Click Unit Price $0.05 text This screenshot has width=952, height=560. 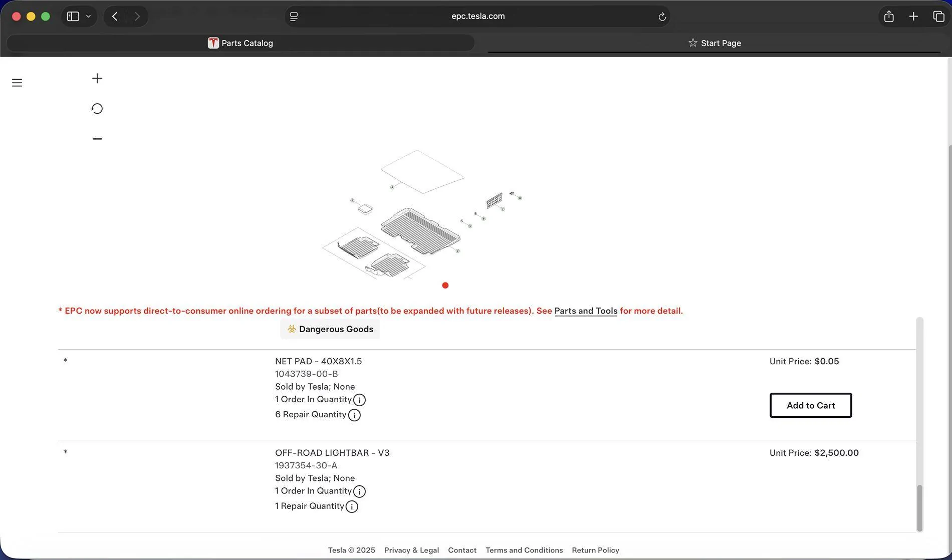[x=804, y=361]
